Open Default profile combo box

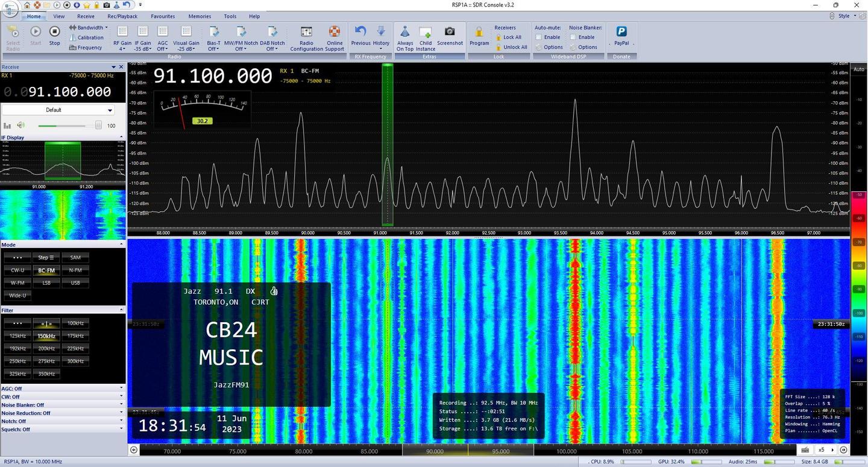click(x=58, y=110)
